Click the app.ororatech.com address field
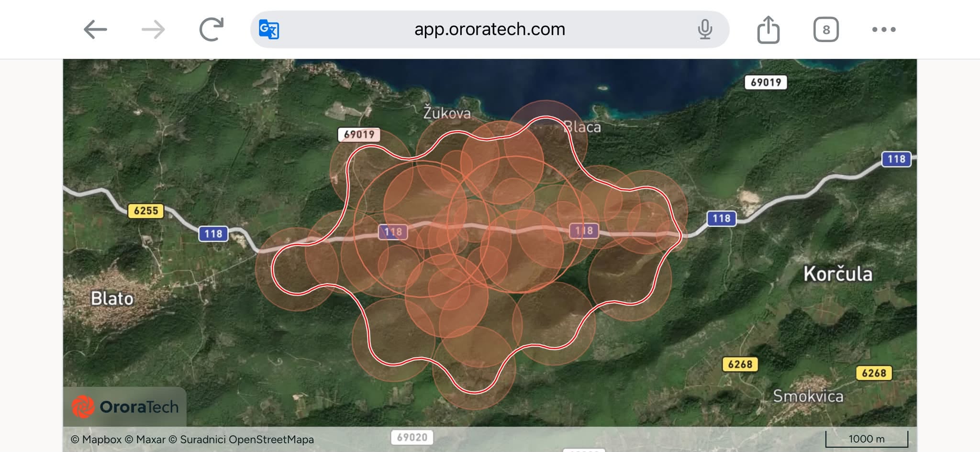Image resolution: width=980 pixels, height=452 pixels. 490,29
